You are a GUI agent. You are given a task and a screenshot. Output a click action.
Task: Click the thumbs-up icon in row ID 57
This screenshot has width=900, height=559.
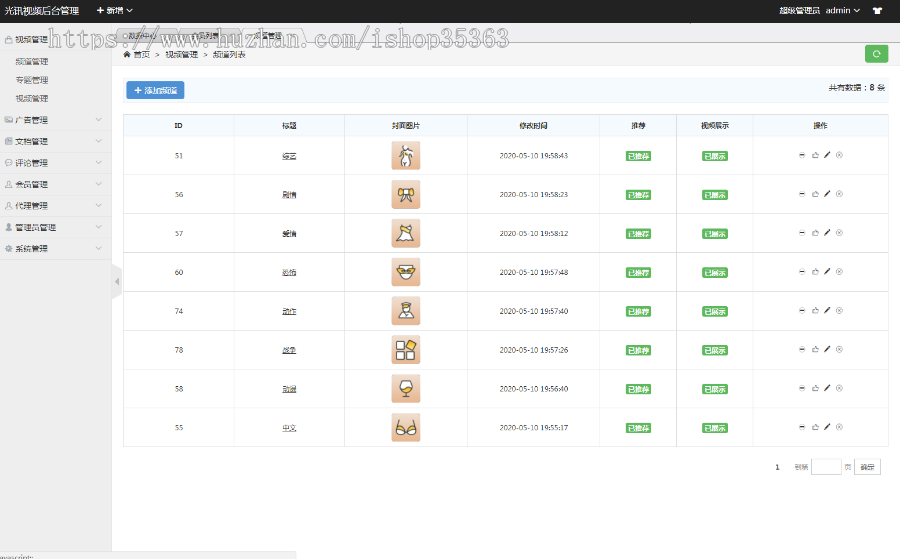click(815, 233)
